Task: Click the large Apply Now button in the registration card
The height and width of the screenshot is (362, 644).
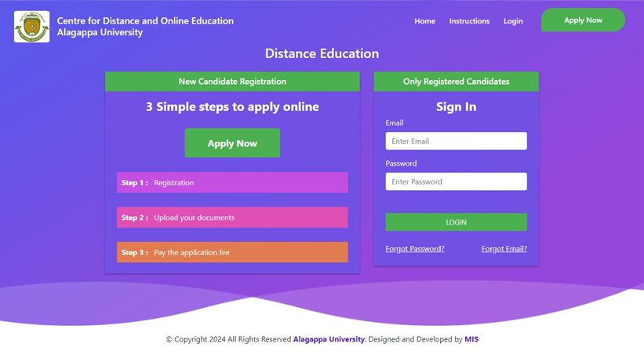Action: [232, 143]
